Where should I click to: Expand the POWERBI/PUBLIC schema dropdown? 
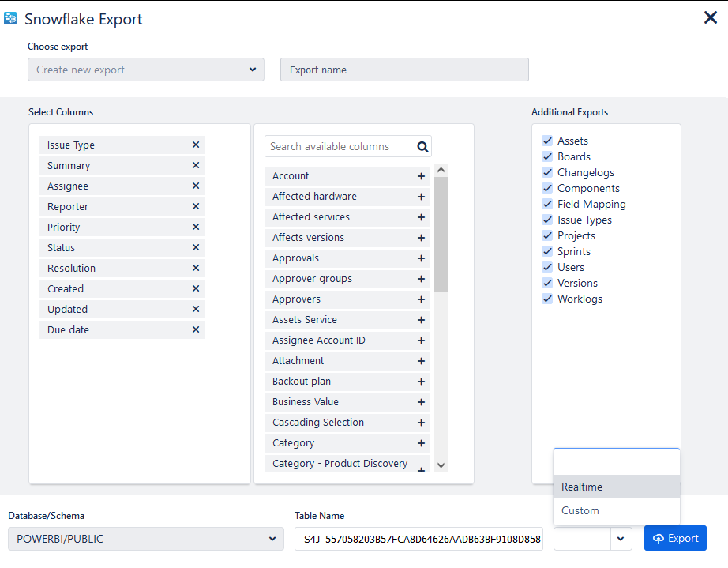pyautogui.click(x=146, y=539)
